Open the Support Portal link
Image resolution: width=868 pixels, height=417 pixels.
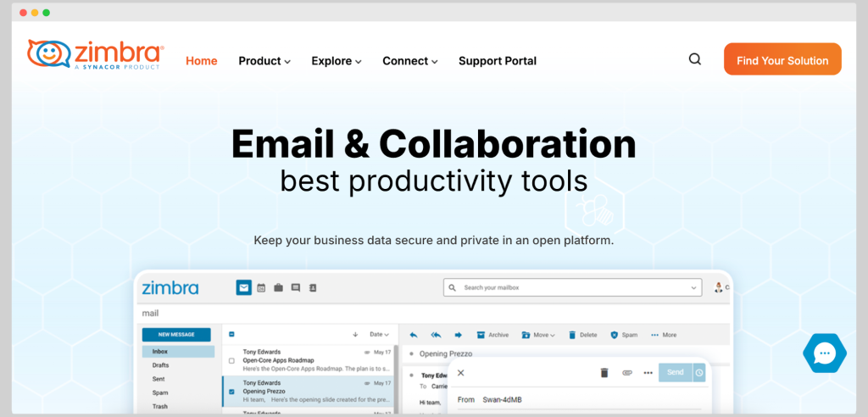coord(498,61)
